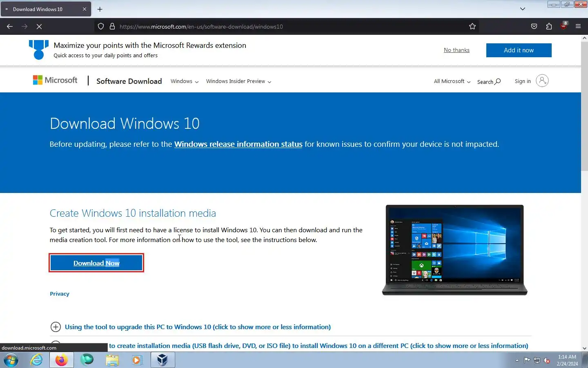
Task: Click the 'Download Windows 10' page title
Action: [x=125, y=123]
